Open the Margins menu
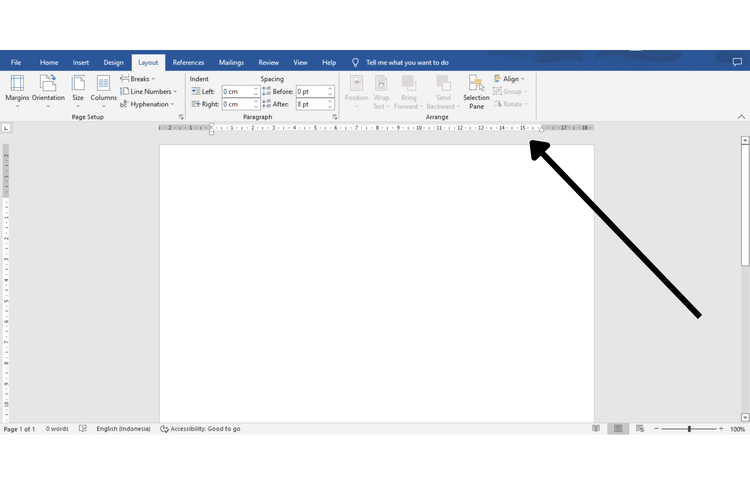The height and width of the screenshot is (500, 750). pos(17,91)
